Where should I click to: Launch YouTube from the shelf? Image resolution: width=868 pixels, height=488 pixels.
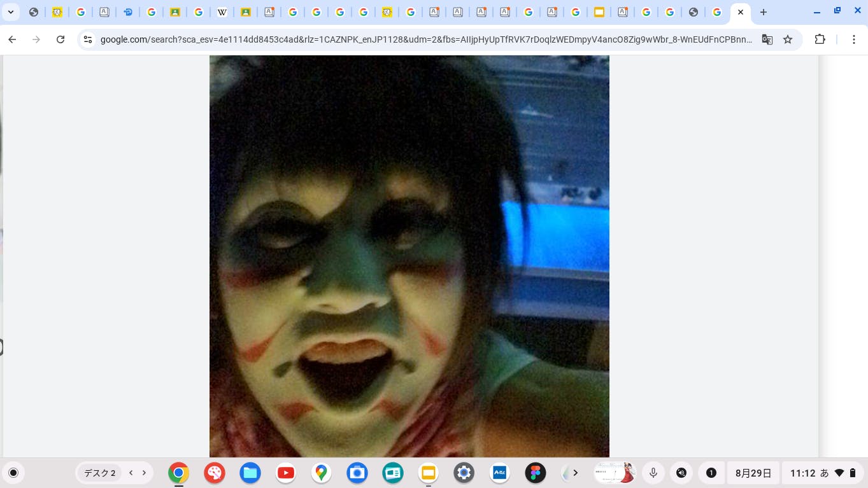point(286,473)
